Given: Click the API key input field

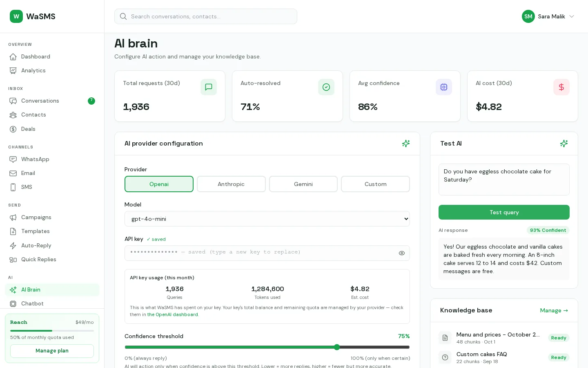Looking at the screenshot, I should tap(267, 253).
